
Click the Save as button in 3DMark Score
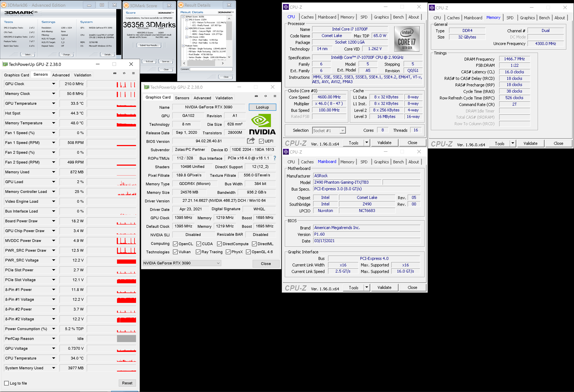166,62
